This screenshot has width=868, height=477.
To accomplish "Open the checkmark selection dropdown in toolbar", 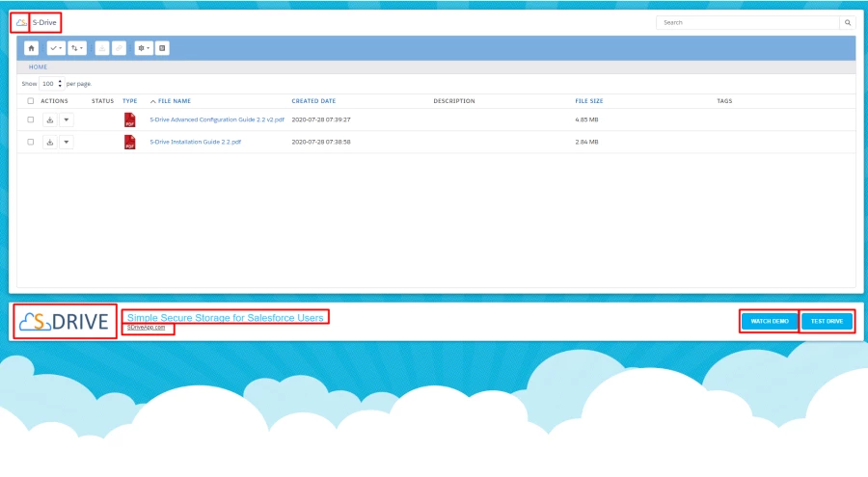I will (56, 47).
